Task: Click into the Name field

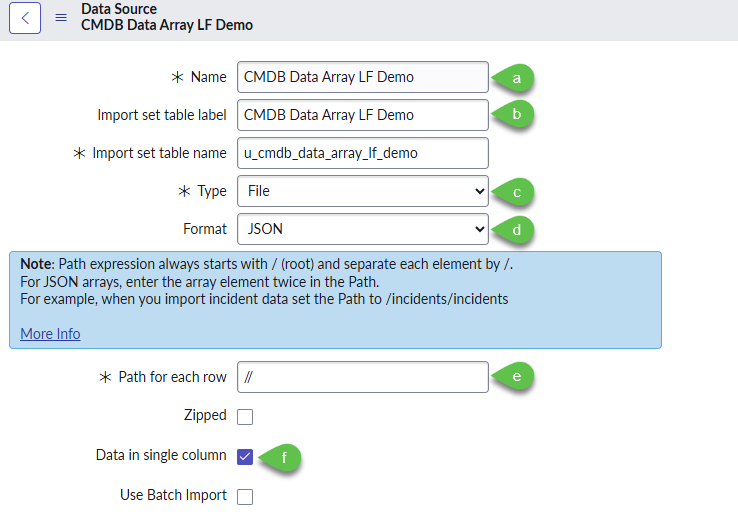Action: pos(362,77)
